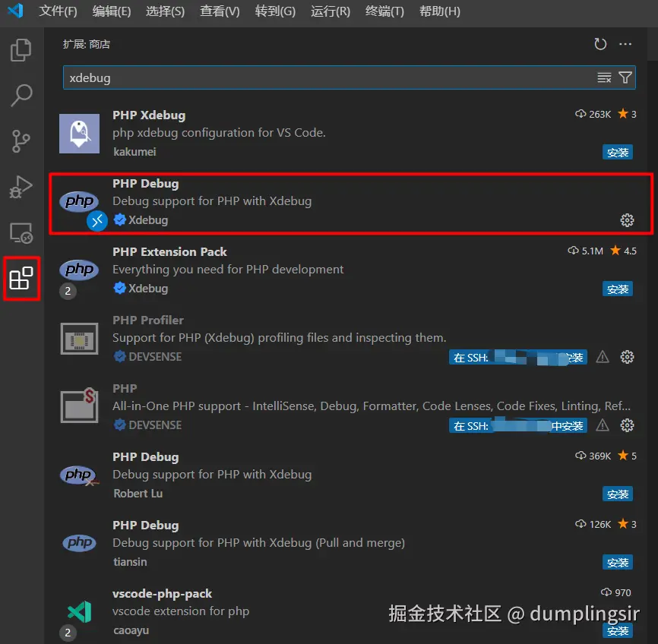Click description 'php xdebug configuration for VS Code.'
Viewport: 658px width, 644px height.
(x=219, y=133)
